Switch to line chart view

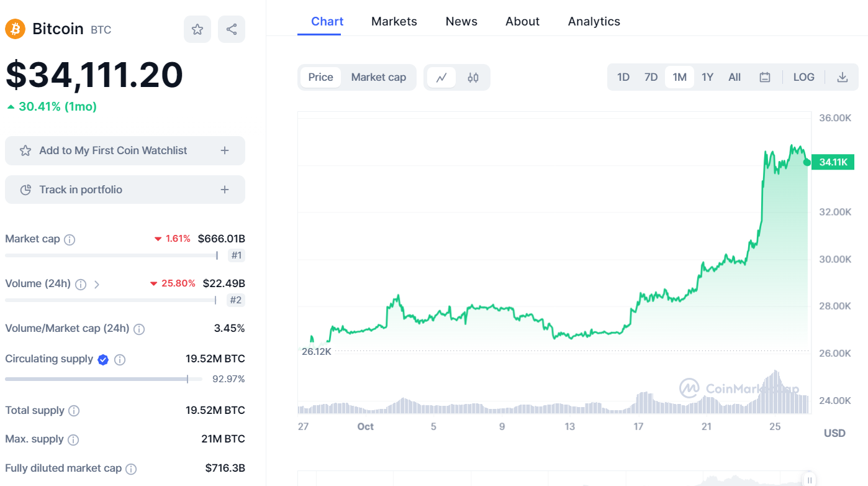pos(441,78)
